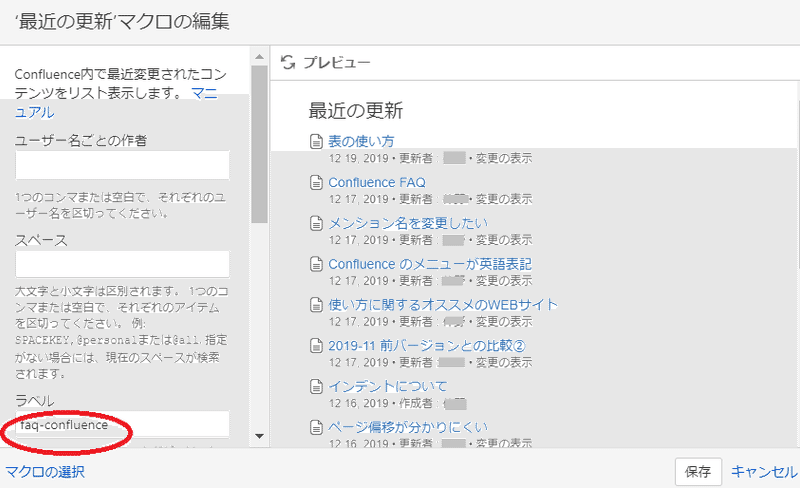
Task: Click 変更の表示 for 表の使い方
Action: click(504, 158)
